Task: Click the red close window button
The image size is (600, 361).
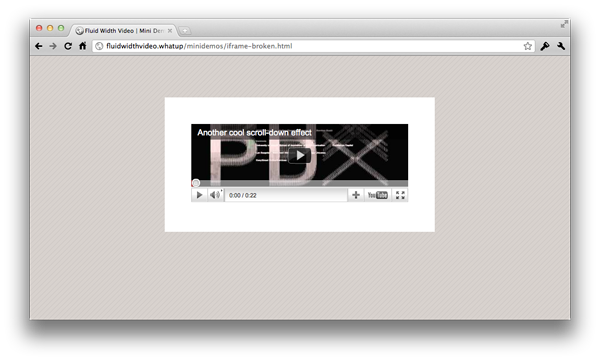Action: tap(39, 28)
